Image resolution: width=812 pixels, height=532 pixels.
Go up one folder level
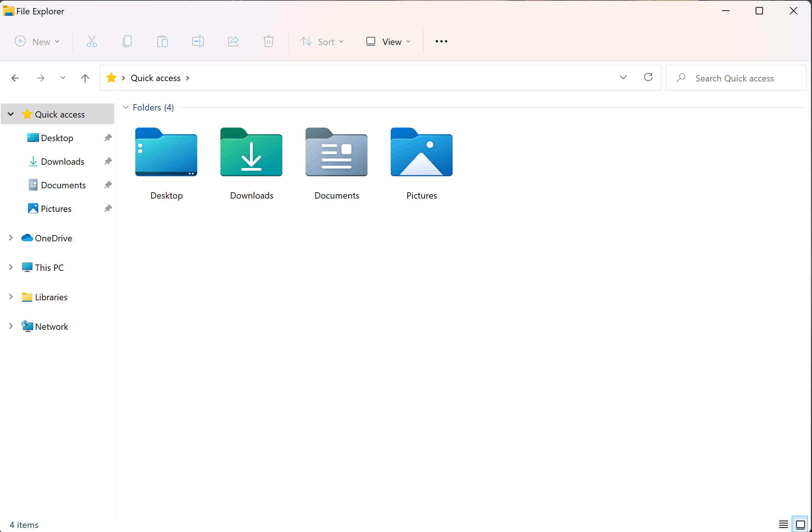85,78
